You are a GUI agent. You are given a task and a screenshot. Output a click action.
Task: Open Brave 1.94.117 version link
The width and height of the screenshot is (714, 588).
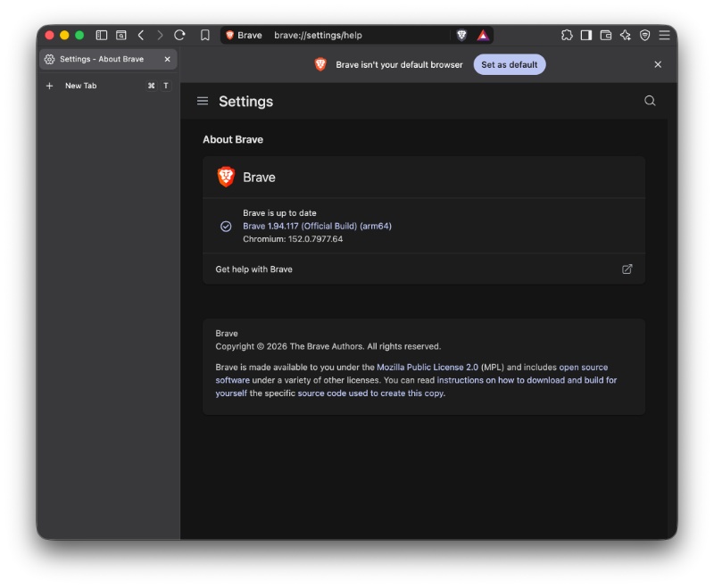tap(318, 227)
